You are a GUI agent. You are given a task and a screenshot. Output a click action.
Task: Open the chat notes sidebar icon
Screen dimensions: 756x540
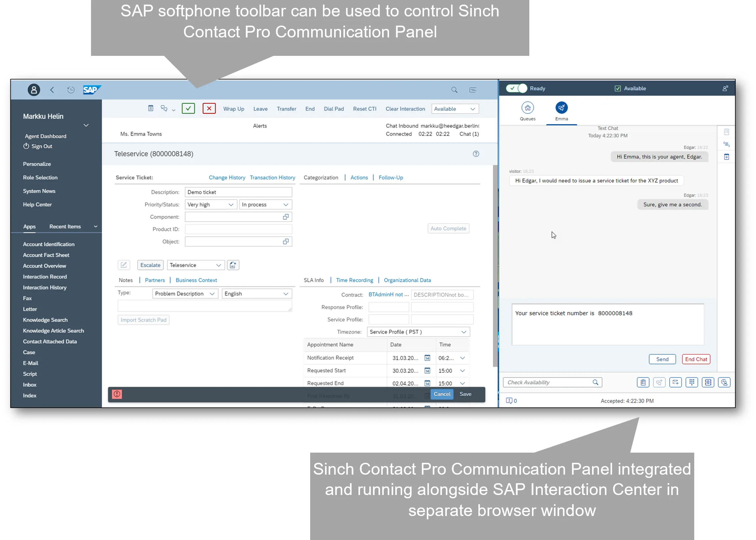coord(726,132)
